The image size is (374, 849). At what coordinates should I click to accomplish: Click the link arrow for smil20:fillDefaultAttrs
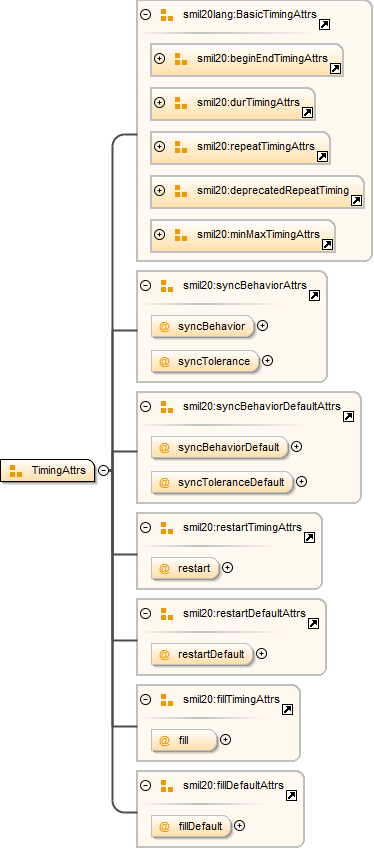(291, 795)
